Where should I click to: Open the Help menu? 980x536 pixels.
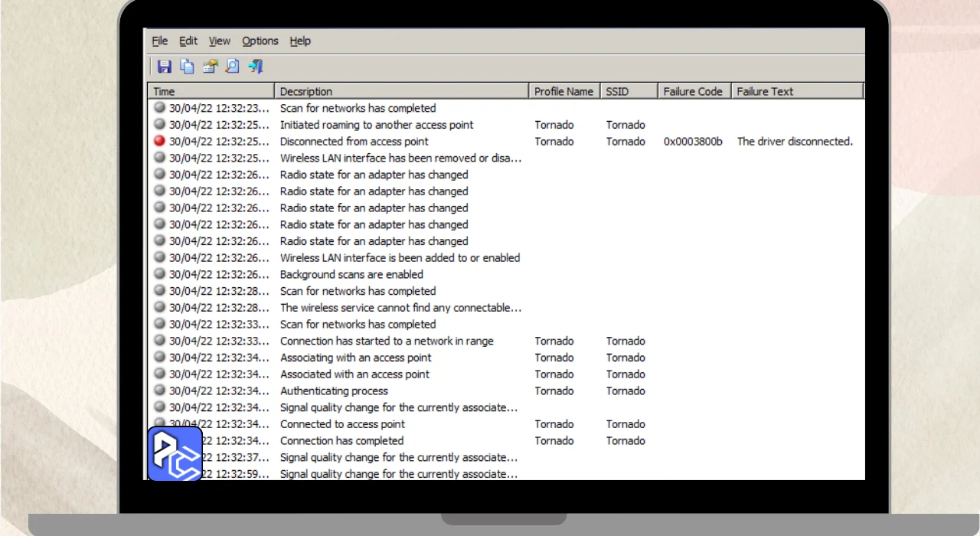[300, 41]
